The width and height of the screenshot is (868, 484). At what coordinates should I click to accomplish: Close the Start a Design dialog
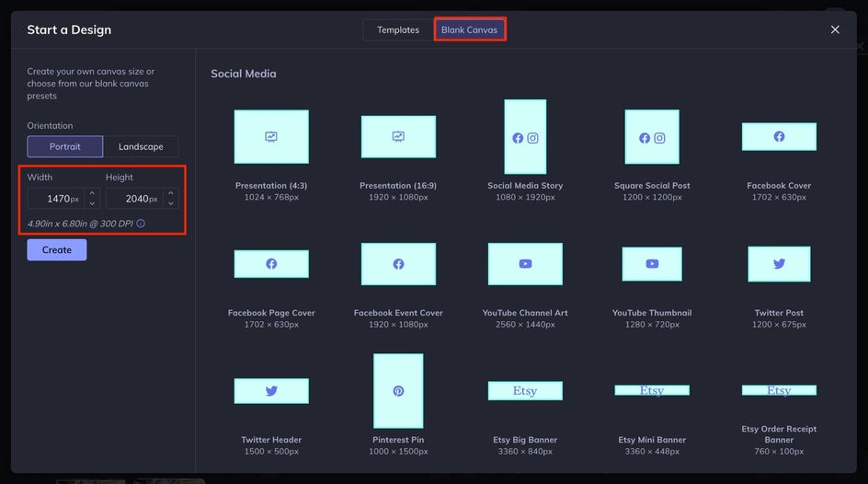click(x=835, y=29)
